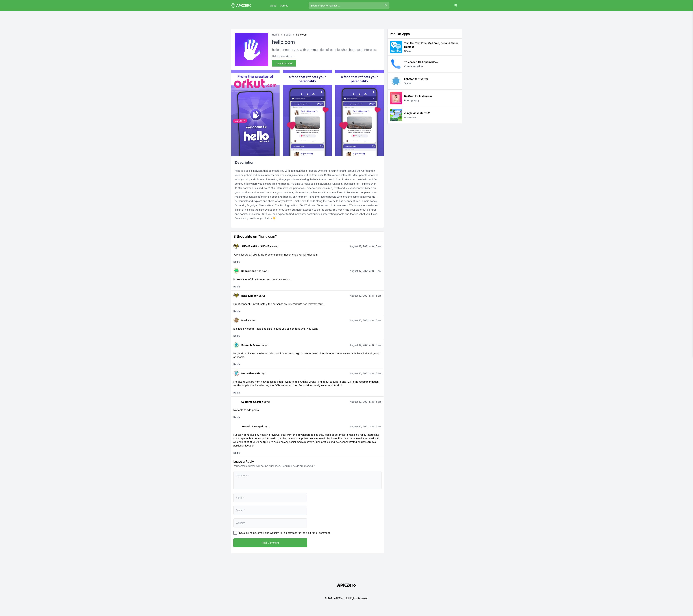Click into the Comment text area
The image size is (693, 616).
[307, 480]
